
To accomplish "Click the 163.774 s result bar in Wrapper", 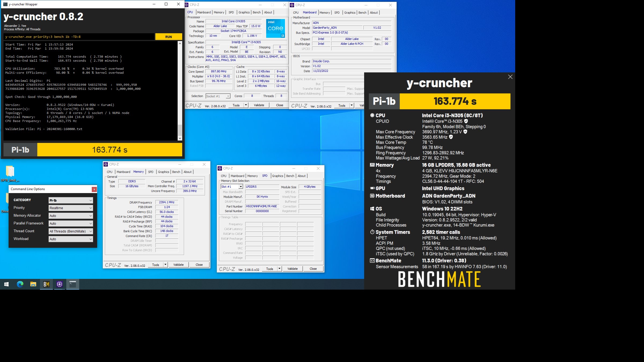I will (109, 150).
